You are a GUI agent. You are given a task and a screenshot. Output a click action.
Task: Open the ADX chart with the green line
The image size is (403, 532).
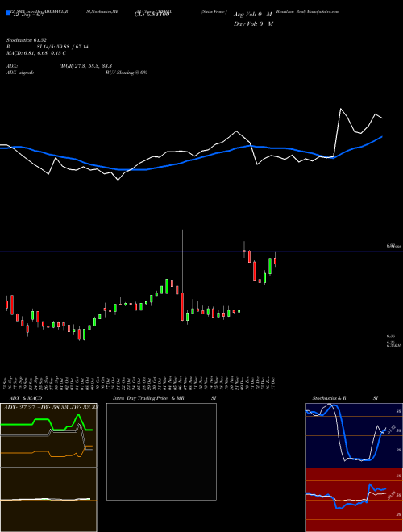[x=48, y=435]
